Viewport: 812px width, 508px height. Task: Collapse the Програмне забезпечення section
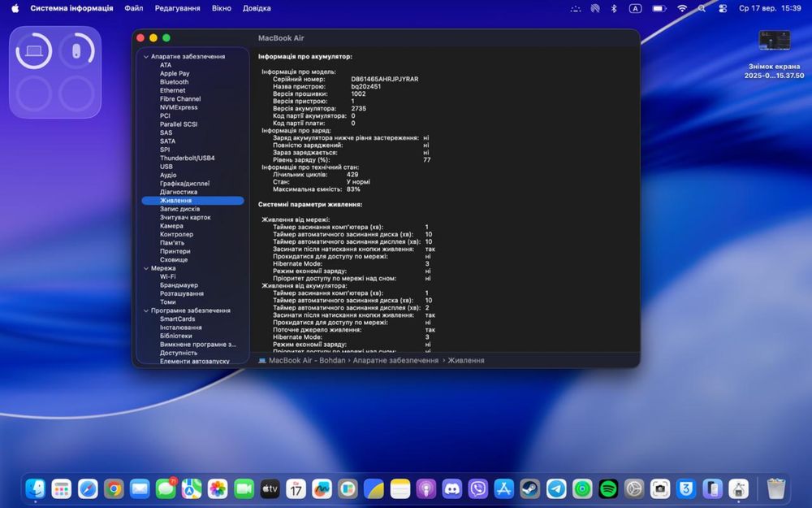click(146, 310)
